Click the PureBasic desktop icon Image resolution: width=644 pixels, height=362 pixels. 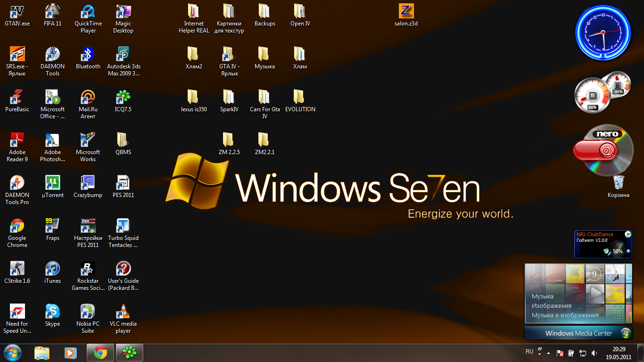[x=17, y=101]
